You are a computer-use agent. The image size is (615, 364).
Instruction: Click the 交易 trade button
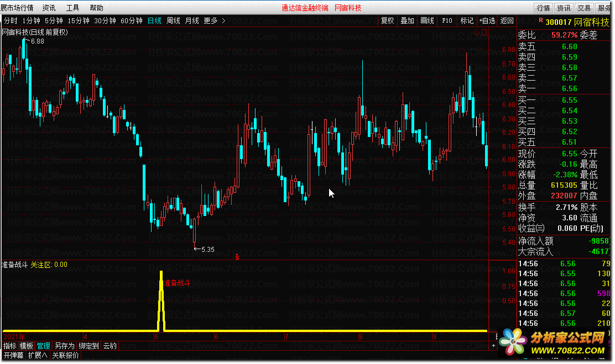coord(584,8)
